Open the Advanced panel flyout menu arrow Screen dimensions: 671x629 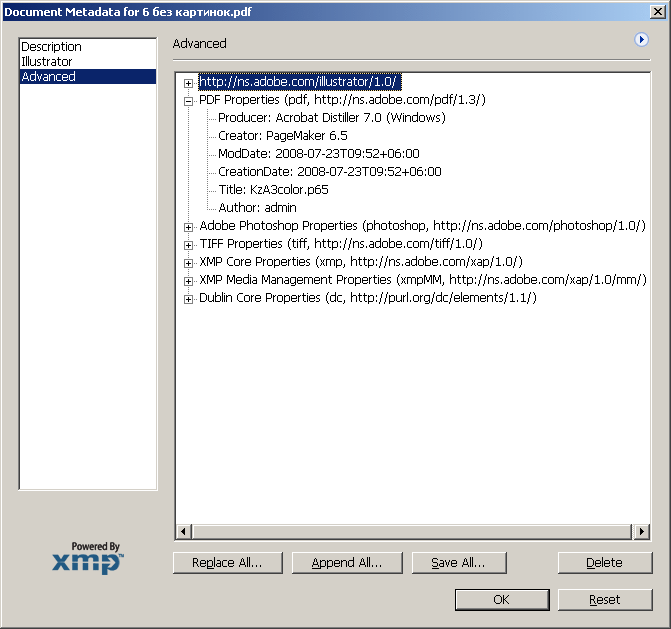tap(641, 40)
